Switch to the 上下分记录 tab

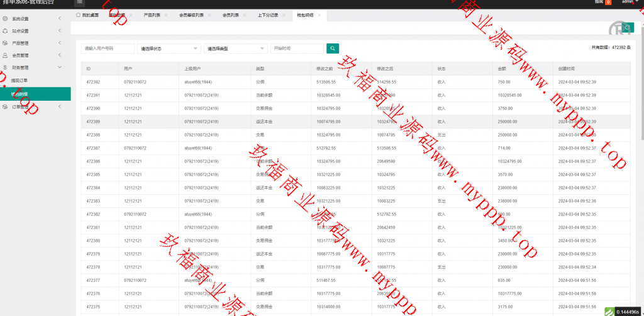coord(269,14)
